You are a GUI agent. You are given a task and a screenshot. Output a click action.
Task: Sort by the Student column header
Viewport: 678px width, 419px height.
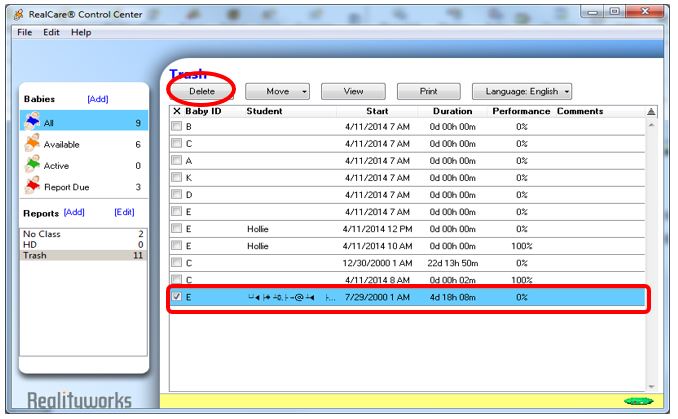[264, 111]
